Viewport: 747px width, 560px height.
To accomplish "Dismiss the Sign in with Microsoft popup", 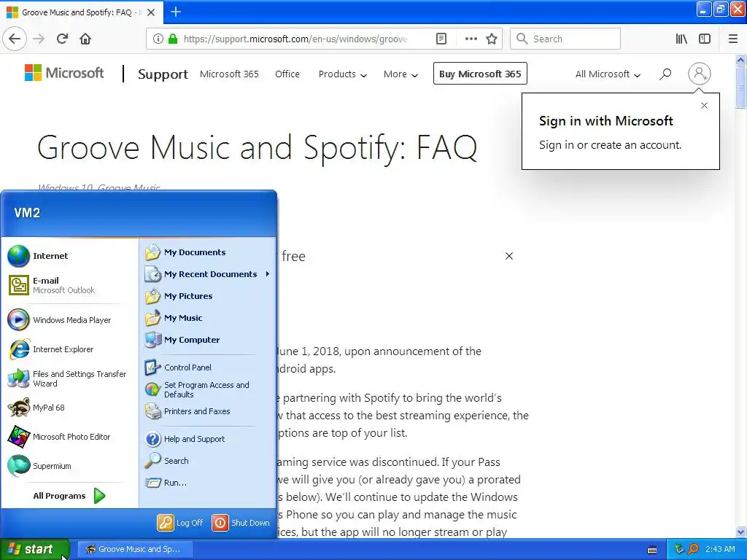I will point(704,106).
